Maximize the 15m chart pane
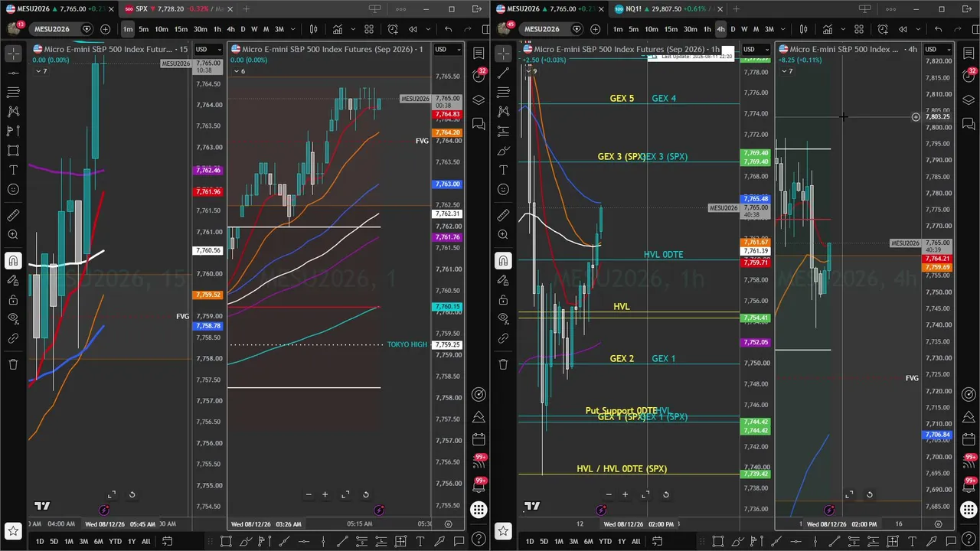The image size is (980, 551). pos(111,494)
